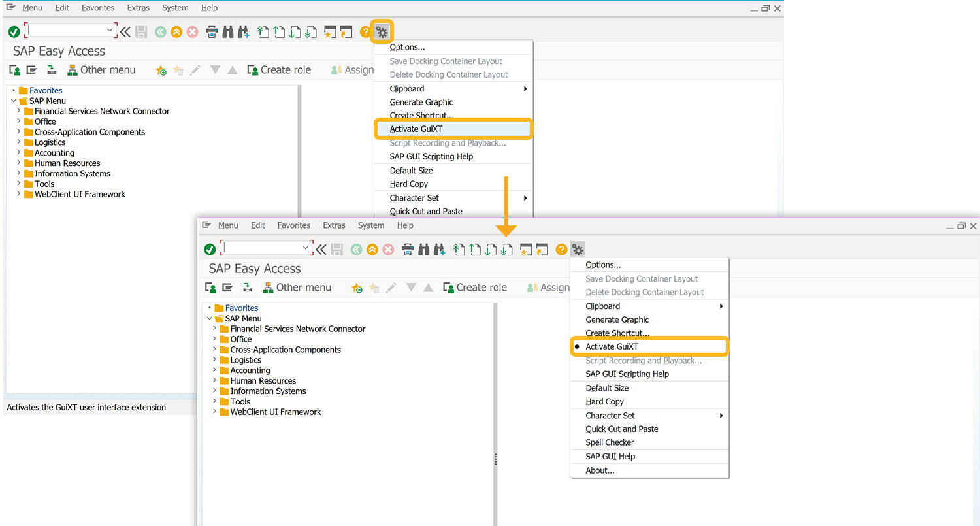Expand the Tools folder in the front window tree

coord(215,401)
